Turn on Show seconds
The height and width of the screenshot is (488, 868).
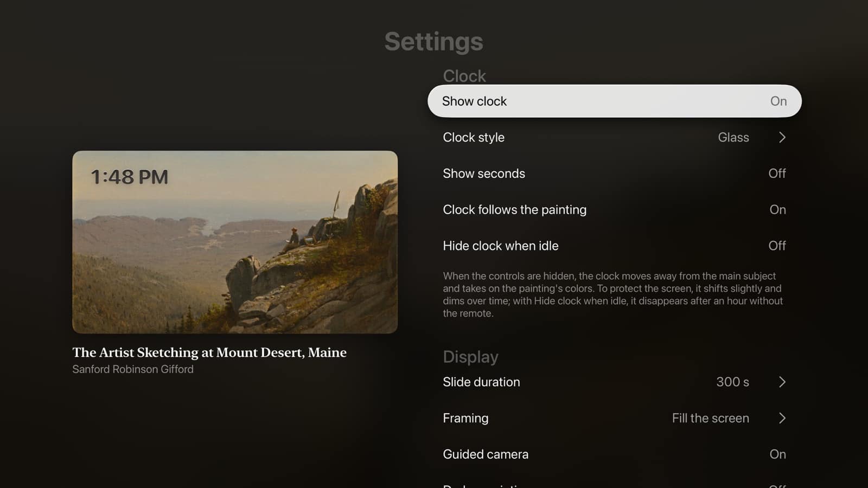[x=615, y=174]
